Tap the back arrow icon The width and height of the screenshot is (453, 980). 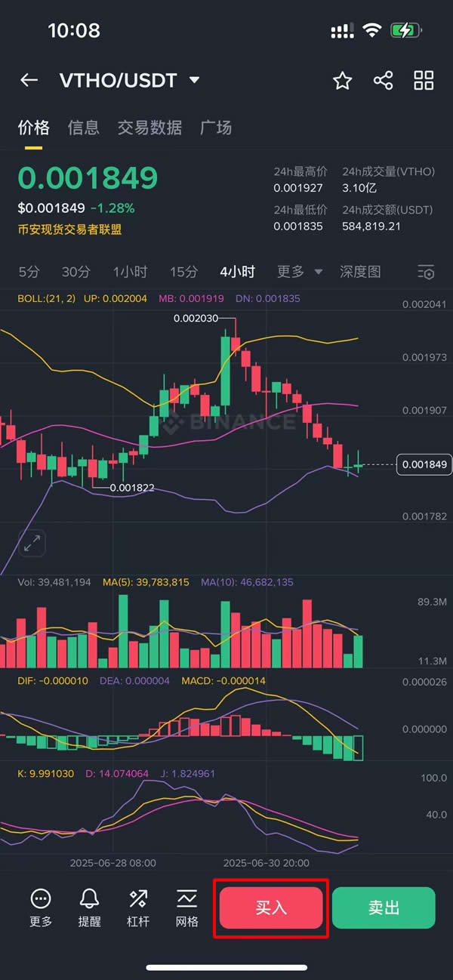pyautogui.click(x=29, y=80)
